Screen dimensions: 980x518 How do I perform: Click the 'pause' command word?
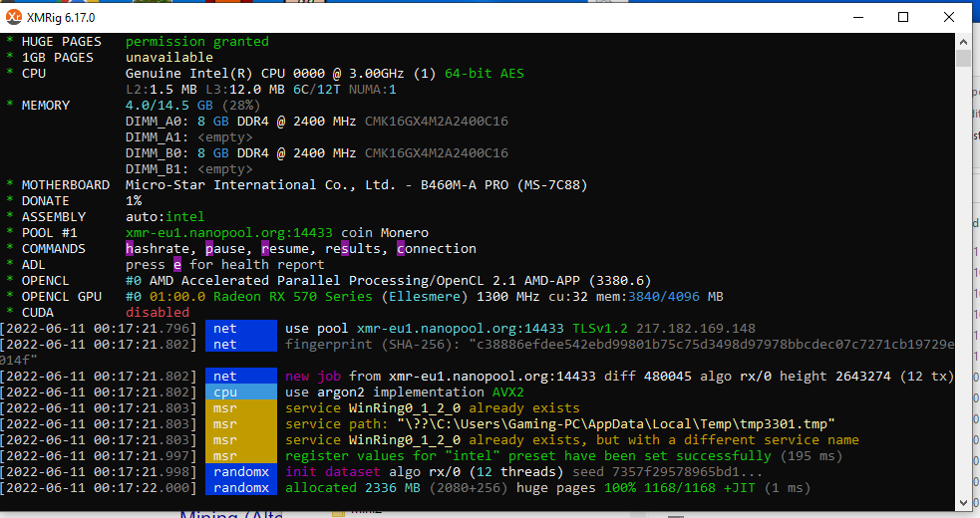225,249
